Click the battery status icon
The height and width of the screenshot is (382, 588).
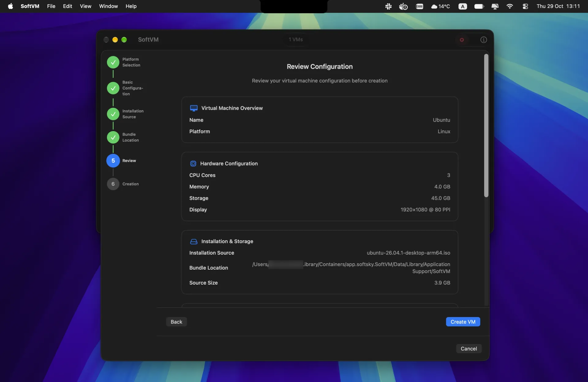point(479,6)
